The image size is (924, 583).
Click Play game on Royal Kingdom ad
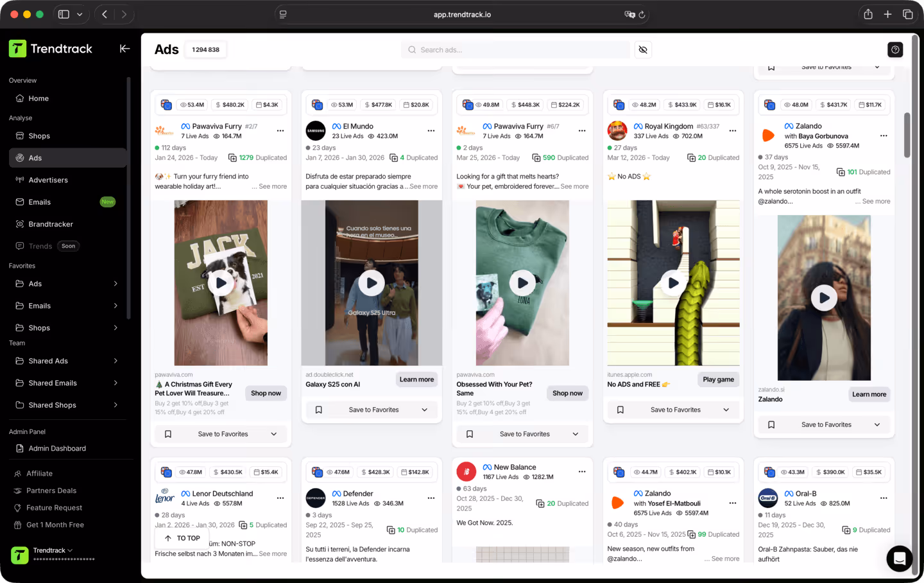click(718, 379)
